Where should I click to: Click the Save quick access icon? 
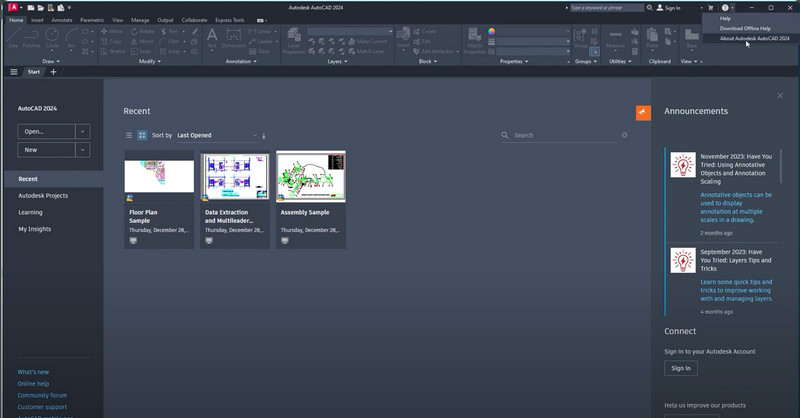51,8
